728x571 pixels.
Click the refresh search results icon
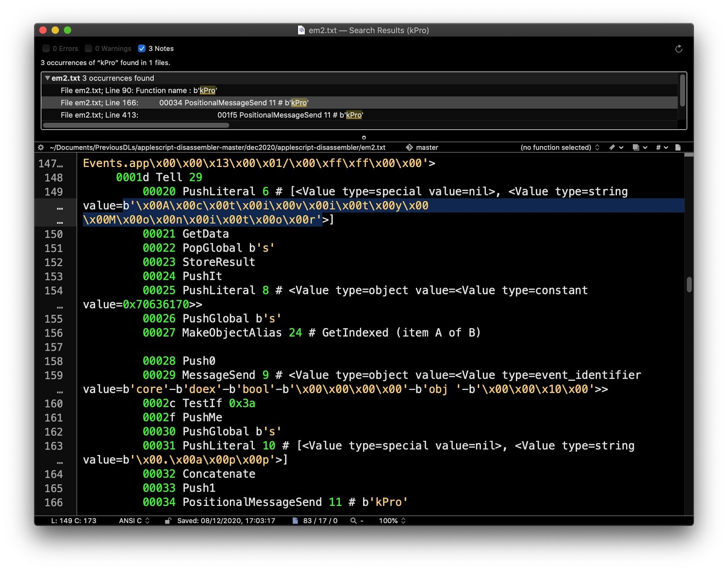coord(678,49)
